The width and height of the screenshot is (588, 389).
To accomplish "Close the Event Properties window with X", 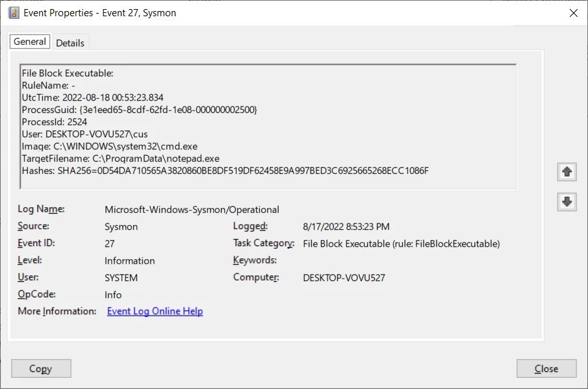I will click(x=573, y=12).
